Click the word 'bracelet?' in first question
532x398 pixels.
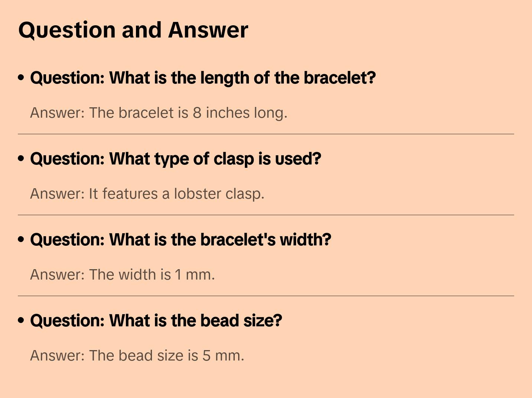tap(340, 78)
